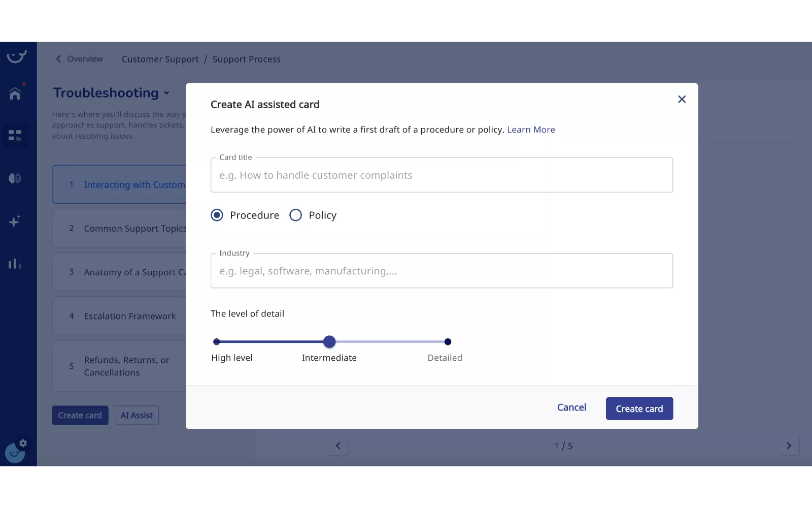Screen dimensions: 812x508
Task: Select the Procedure radio button
Action: point(217,215)
